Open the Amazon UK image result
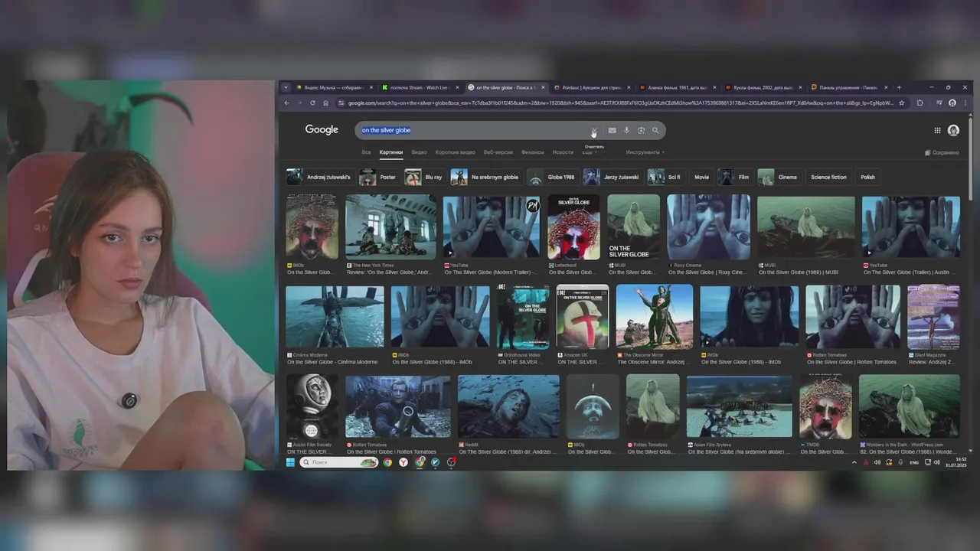The height and width of the screenshot is (551, 980). pyautogui.click(x=583, y=317)
